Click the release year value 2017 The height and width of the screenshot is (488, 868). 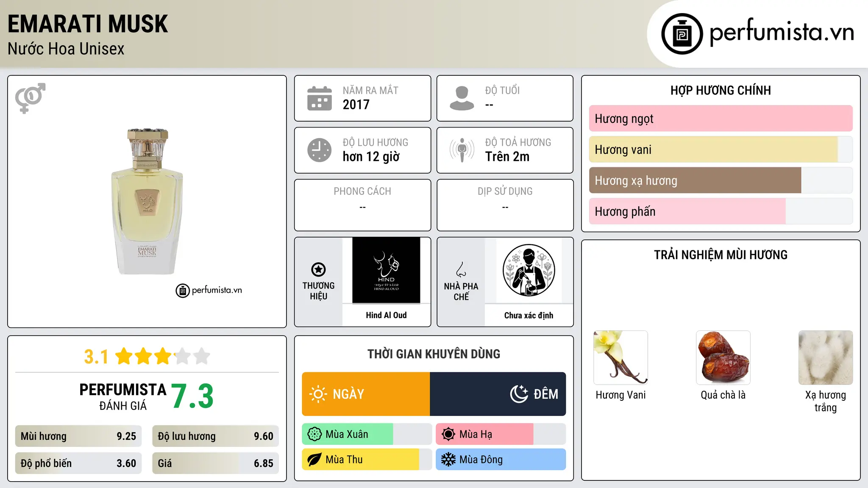coord(356,105)
